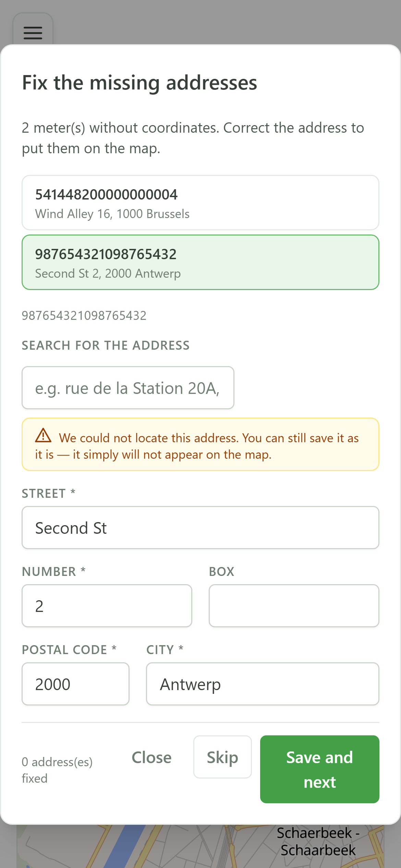This screenshot has height=868, width=401.
Task: Close the missing addresses dialog
Action: click(x=151, y=757)
